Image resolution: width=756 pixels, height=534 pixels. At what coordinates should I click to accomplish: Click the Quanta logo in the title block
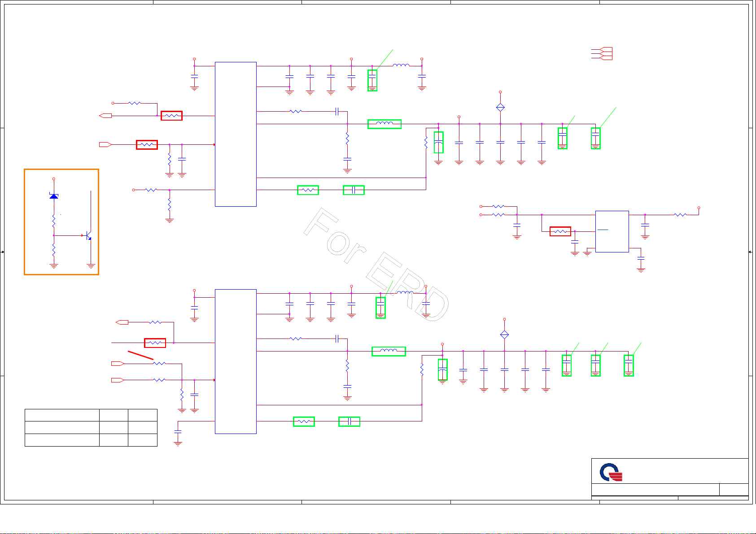[611, 473]
